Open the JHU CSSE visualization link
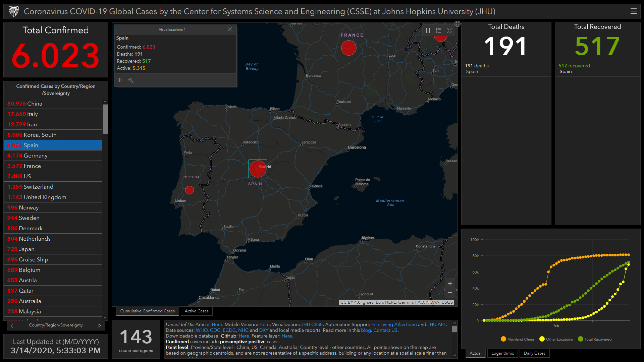 [312, 324]
